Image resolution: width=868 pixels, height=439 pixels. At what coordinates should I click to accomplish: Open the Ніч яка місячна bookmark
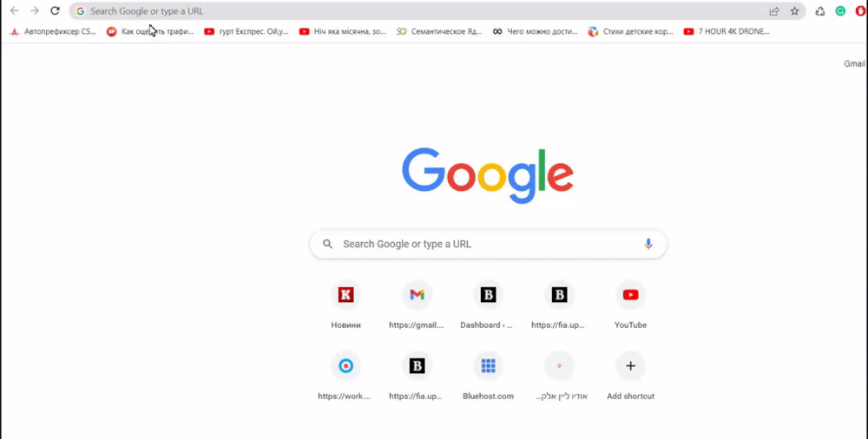pyautogui.click(x=343, y=31)
